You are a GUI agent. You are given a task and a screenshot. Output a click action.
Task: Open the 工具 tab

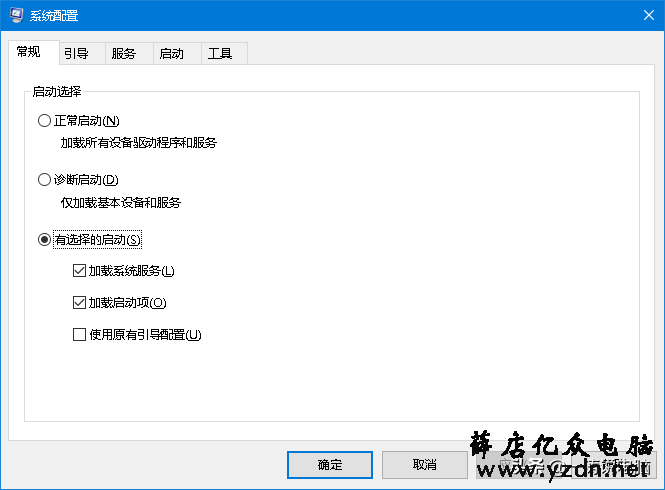click(x=224, y=53)
